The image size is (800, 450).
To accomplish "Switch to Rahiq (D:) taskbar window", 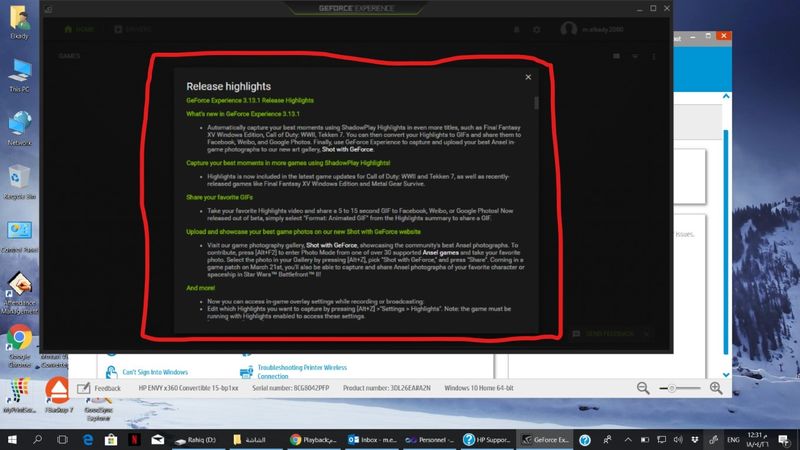I will coord(196,439).
